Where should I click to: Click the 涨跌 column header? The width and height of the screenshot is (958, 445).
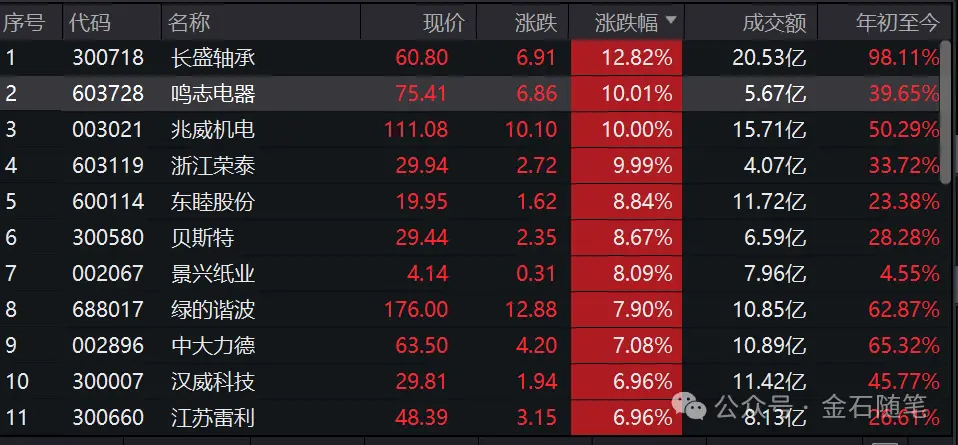pyautogui.click(x=535, y=22)
